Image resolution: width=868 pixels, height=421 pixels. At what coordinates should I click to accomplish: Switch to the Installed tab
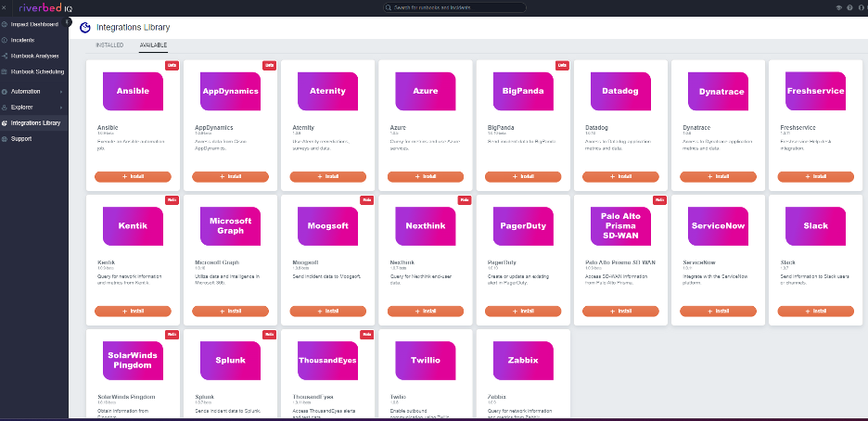click(109, 45)
